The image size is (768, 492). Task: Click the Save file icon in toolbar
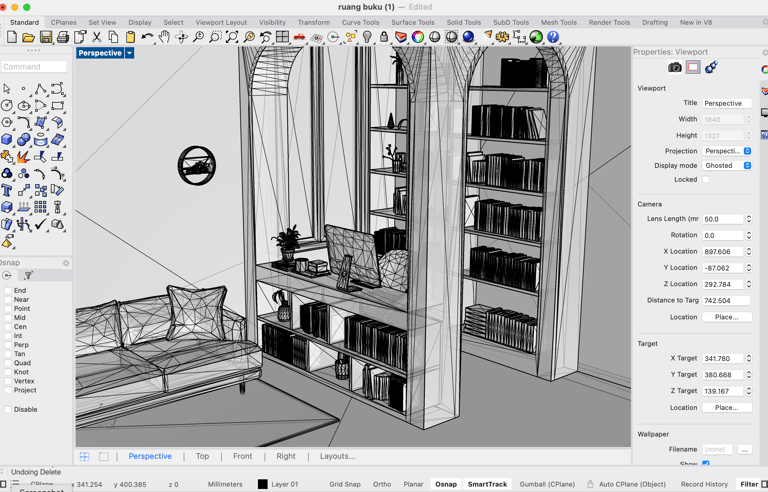[x=46, y=37]
